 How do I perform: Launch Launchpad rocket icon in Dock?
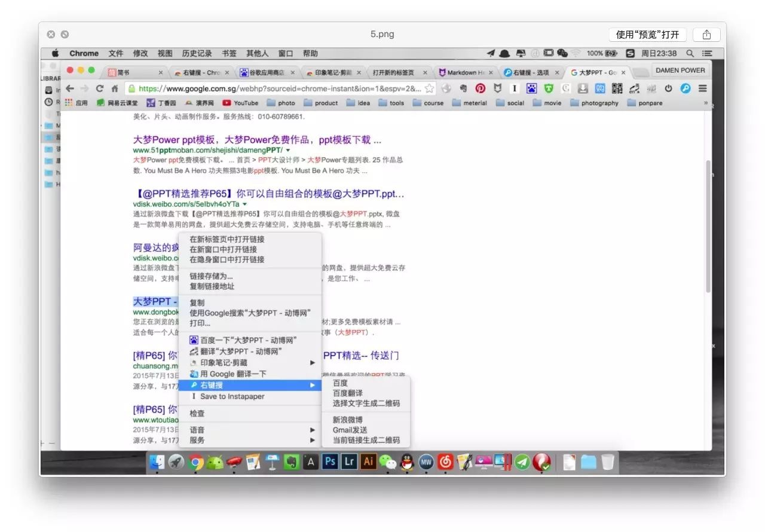[176, 461]
